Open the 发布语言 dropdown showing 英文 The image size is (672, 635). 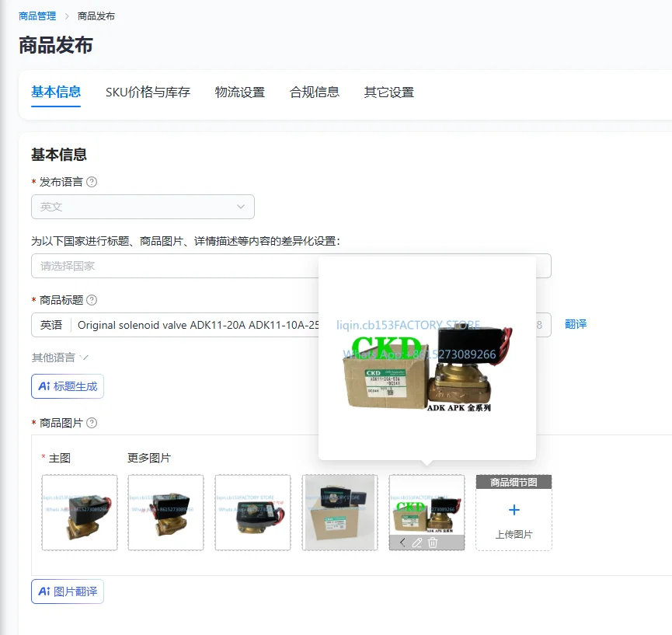point(143,207)
